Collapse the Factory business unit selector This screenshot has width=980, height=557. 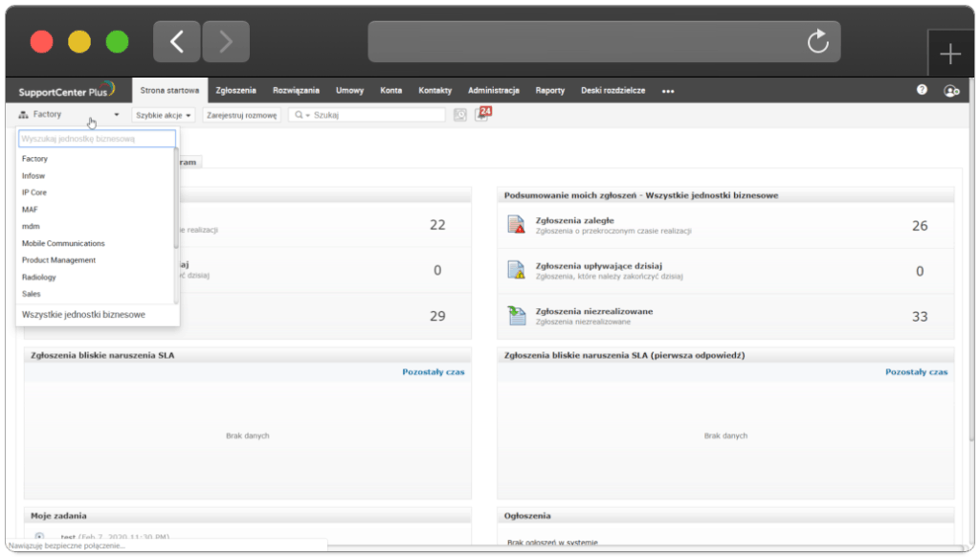69,115
